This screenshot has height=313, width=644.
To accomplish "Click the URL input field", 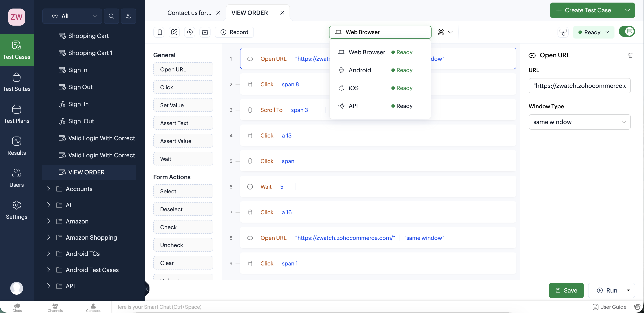I will click(x=579, y=86).
